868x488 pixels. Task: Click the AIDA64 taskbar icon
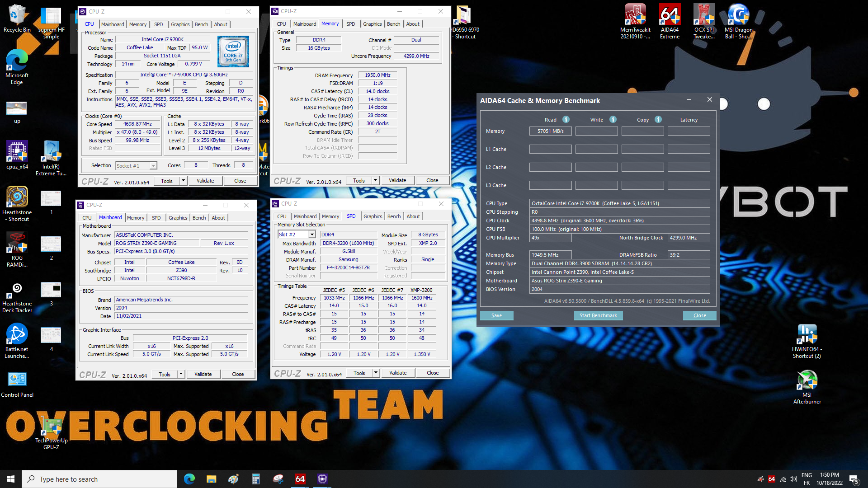pyautogui.click(x=300, y=479)
